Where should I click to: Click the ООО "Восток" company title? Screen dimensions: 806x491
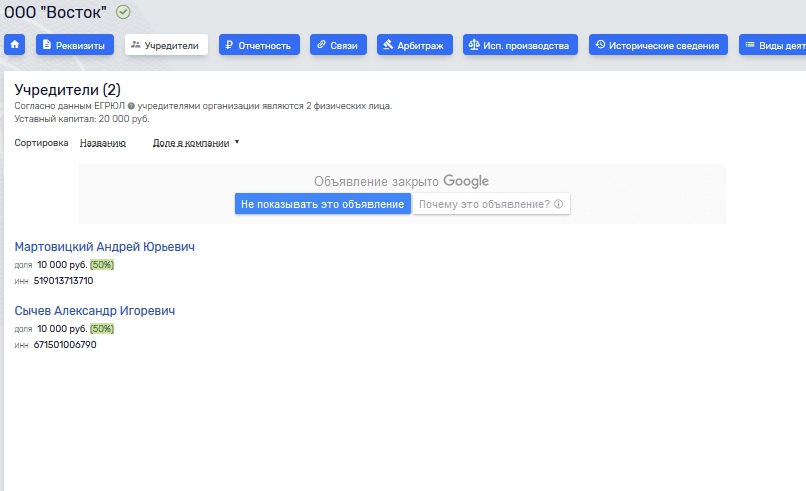[56, 12]
